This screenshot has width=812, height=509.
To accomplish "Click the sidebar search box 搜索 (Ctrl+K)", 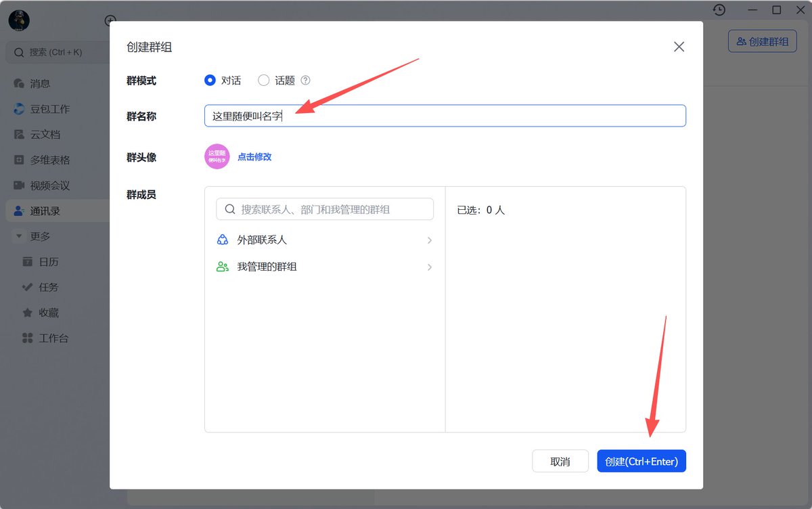I will (x=58, y=52).
